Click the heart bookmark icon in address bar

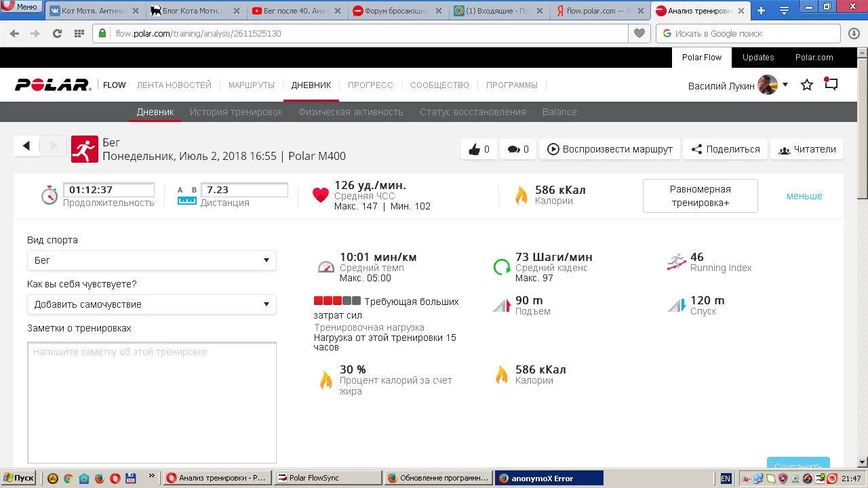click(639, 33)
